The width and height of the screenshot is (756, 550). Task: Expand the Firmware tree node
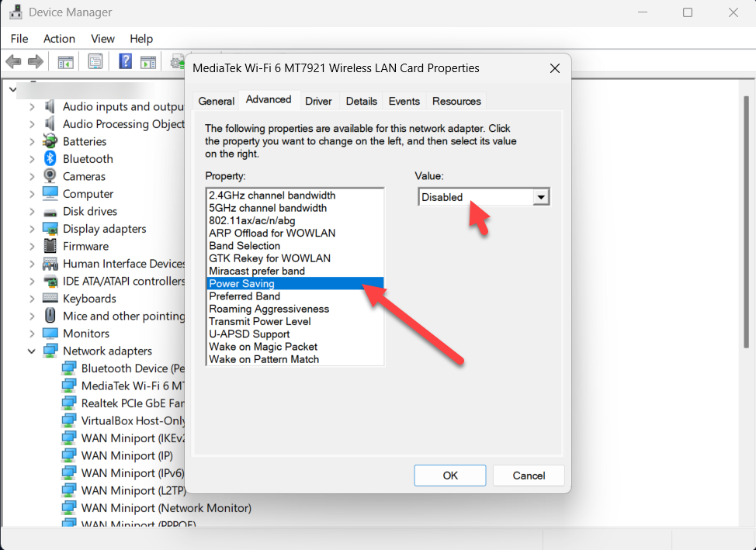point(32,246)
